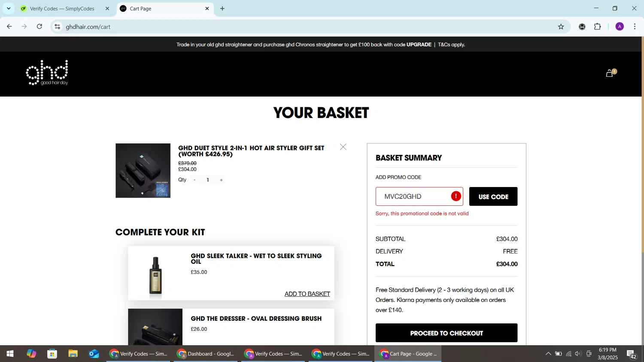
Task: Close the Verify Codes SimplyCodes tab
Action: coord(107,9)
